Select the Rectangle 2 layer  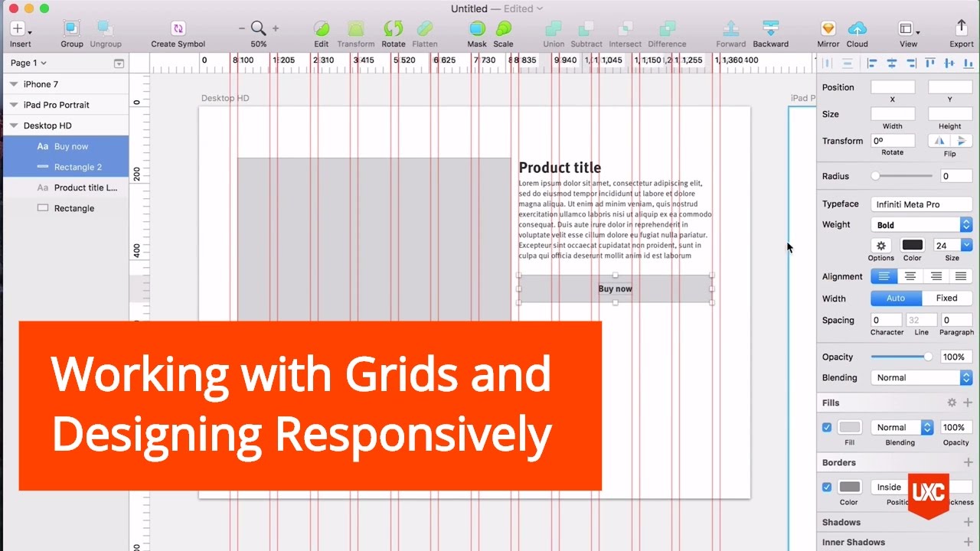[64, 167]
